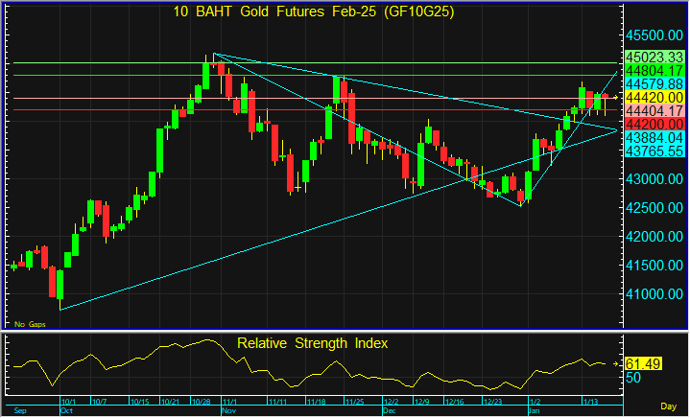Select the red 44200.00 price level label
Screen dimensions: 690x418
pyautogui.click(x=654, y=122)
